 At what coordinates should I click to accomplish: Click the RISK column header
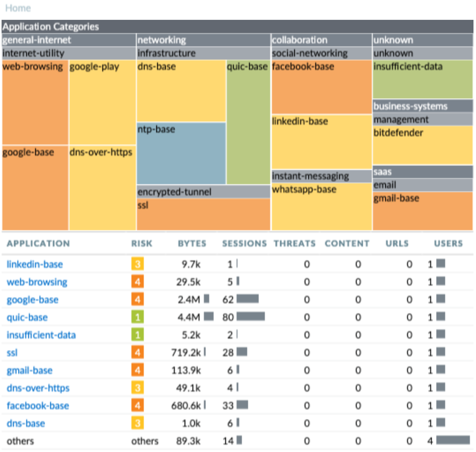point(142,243)
